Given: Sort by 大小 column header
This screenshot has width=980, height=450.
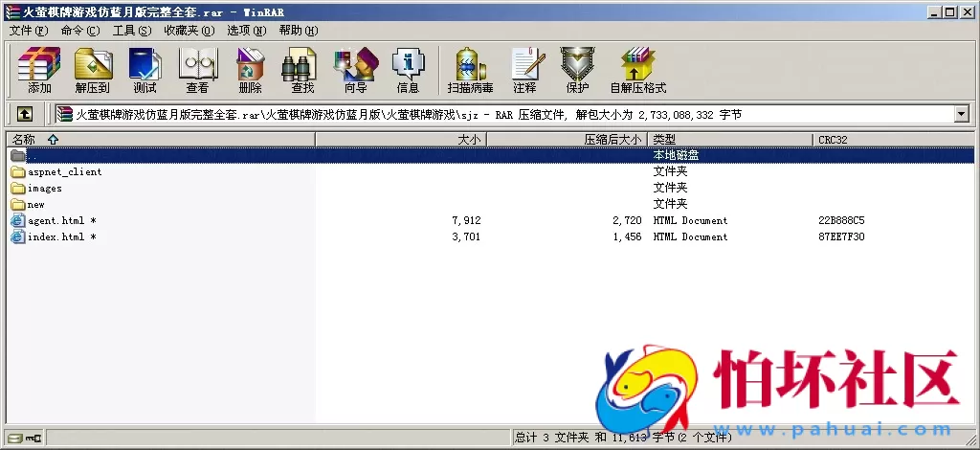Looking at the screenshot, I should 401,140.
